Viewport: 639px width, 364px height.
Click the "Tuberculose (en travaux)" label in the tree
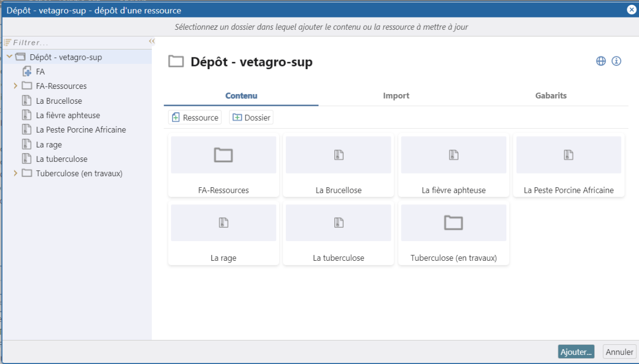click(79, 173)
